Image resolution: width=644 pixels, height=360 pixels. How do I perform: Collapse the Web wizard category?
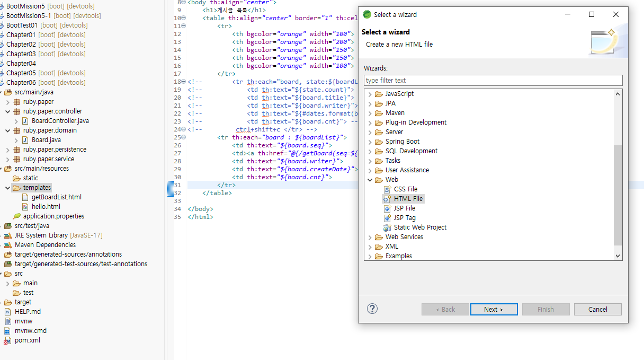pos(370,180)
